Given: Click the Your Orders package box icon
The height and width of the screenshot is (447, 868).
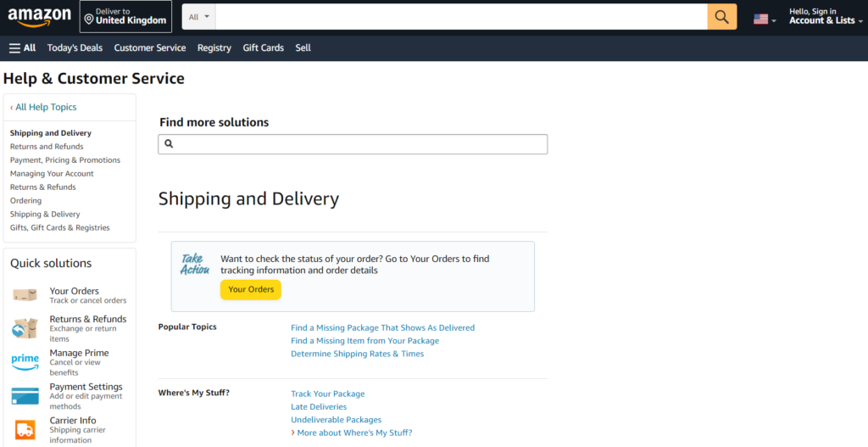Looking at the screenshot, I should click(25, 294).
